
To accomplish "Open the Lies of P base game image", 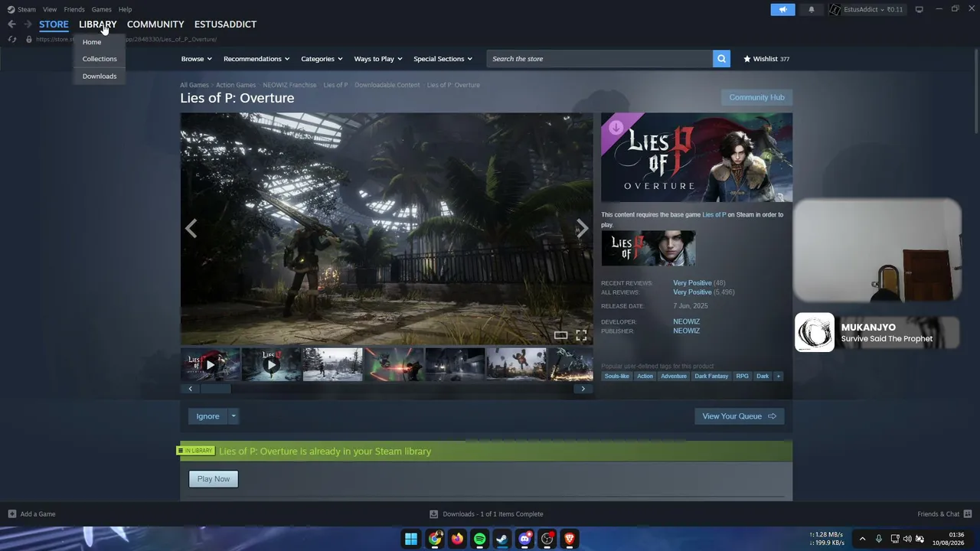I will 648,248.
